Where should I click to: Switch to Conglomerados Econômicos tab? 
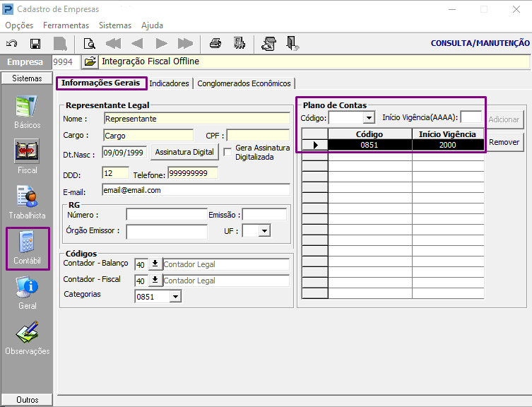pos(244,83)
